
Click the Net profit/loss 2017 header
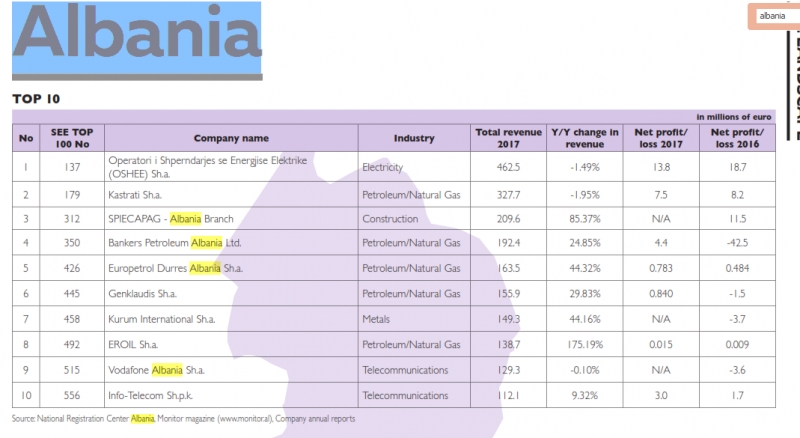pyautogui.click(x=661, y=138)
